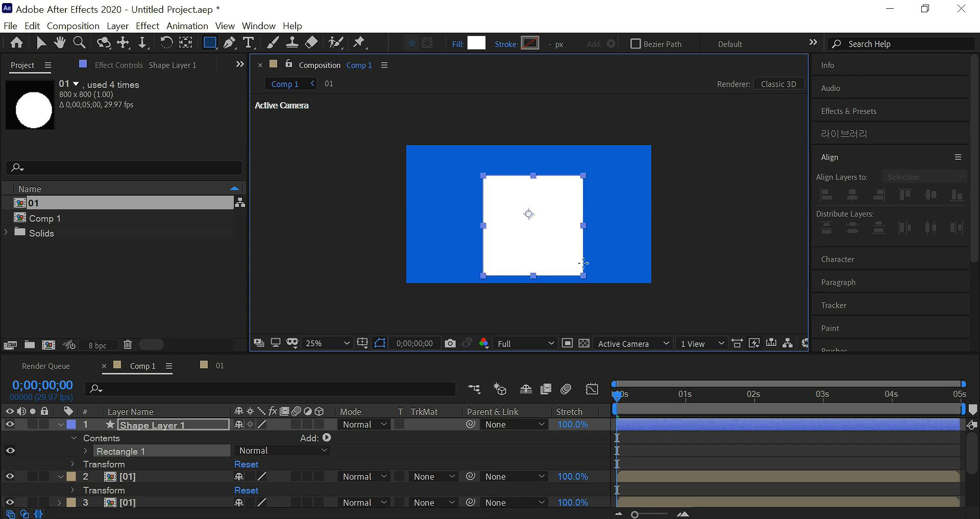This screenshot has height=519, width=980.
Task: Click the trash delete icon in Project panel
Action: pos(128,345)
